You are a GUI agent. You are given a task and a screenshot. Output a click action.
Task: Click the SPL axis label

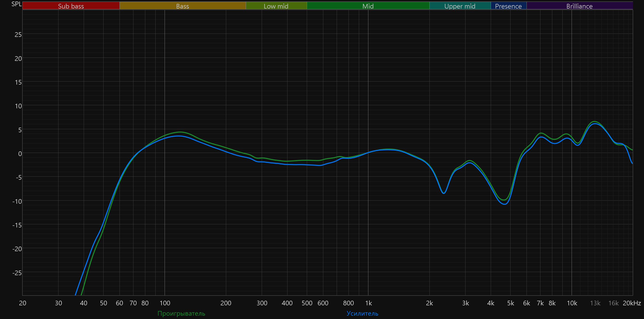pos(16,4)
